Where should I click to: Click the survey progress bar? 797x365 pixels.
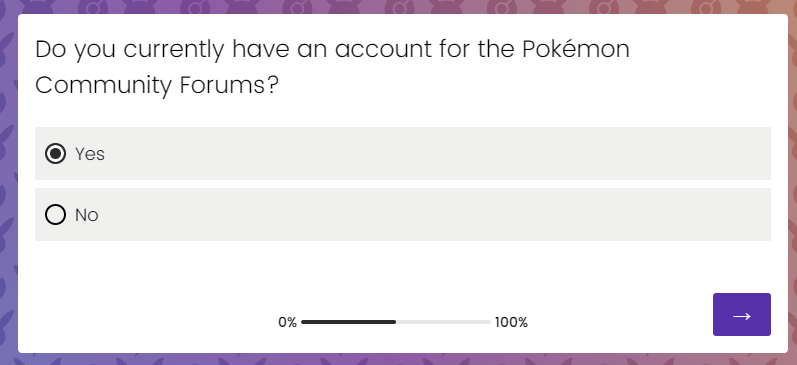pyautogui.click(x=396, y=322)
